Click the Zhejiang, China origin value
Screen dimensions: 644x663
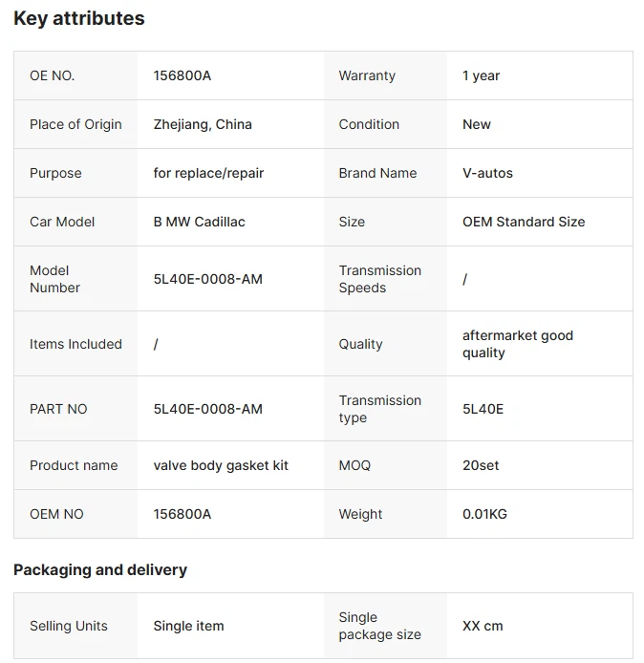[203, 124]
